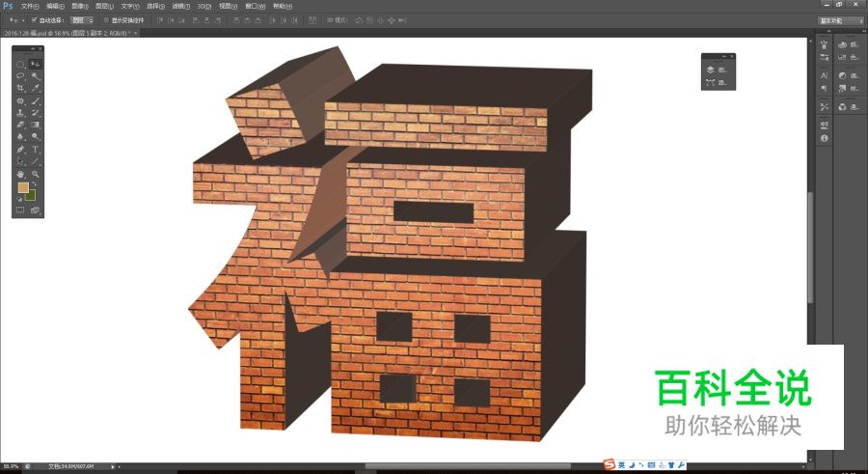
Task: Open the Layers panel from floating dock
Action: [x=710, y=70]
